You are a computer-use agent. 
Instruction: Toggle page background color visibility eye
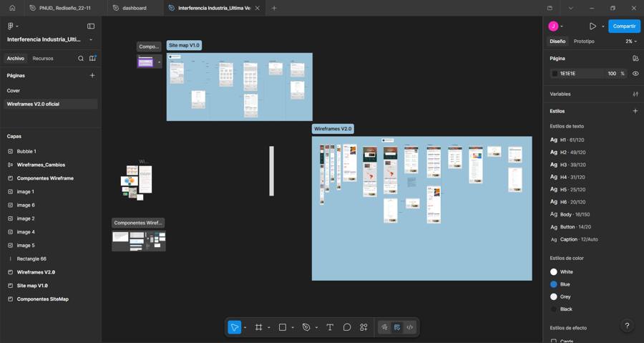[x=635, y=74]
